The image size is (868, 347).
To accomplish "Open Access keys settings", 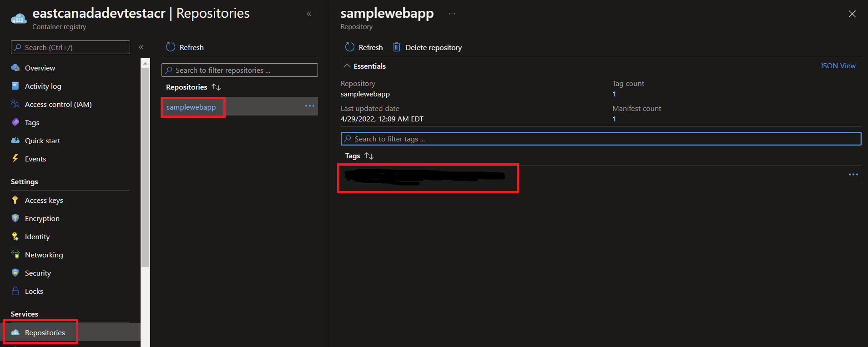I will coord(44,200).
